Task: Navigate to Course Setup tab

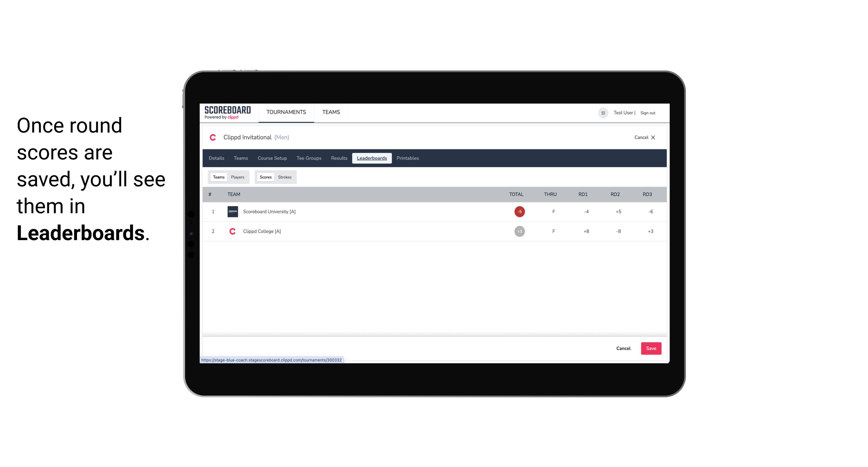Action: (x=272, y=158)
